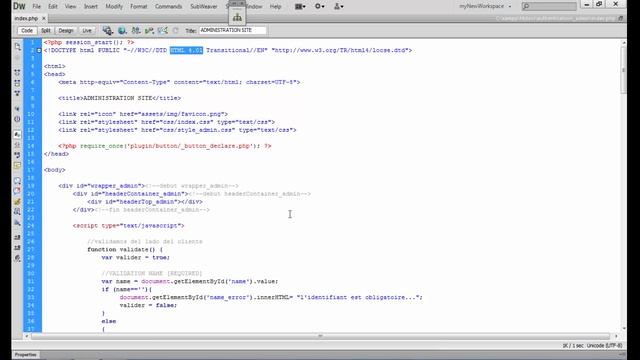
Task: Open the Help menu
Action: point(276,7)
